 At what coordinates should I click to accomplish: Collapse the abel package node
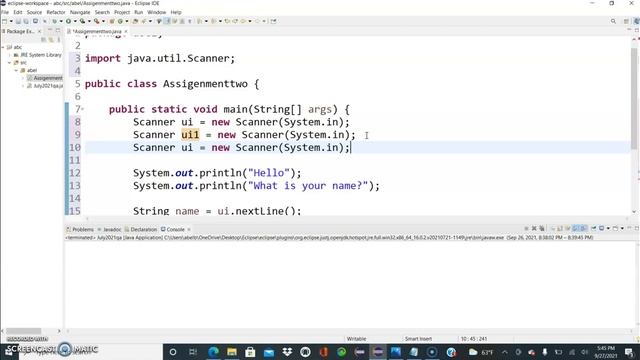click(16, 71)
